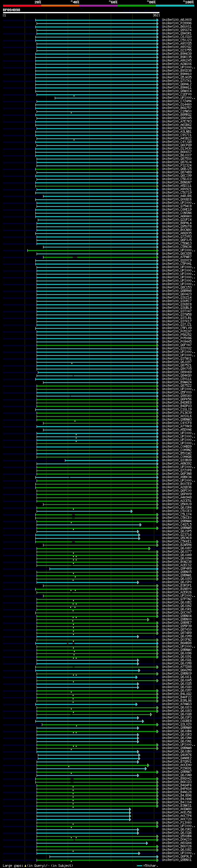Screen dimensions: 197x868
Task: Click the cyan alignment bar for UniRef100_A8JHX9
Action: [97, 20]
